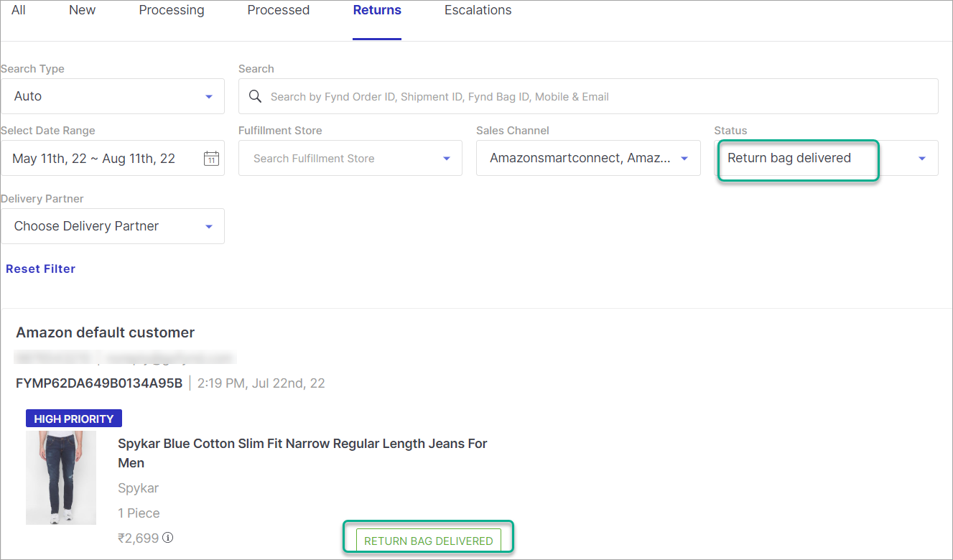Switch to the Escalations tab

478,10
